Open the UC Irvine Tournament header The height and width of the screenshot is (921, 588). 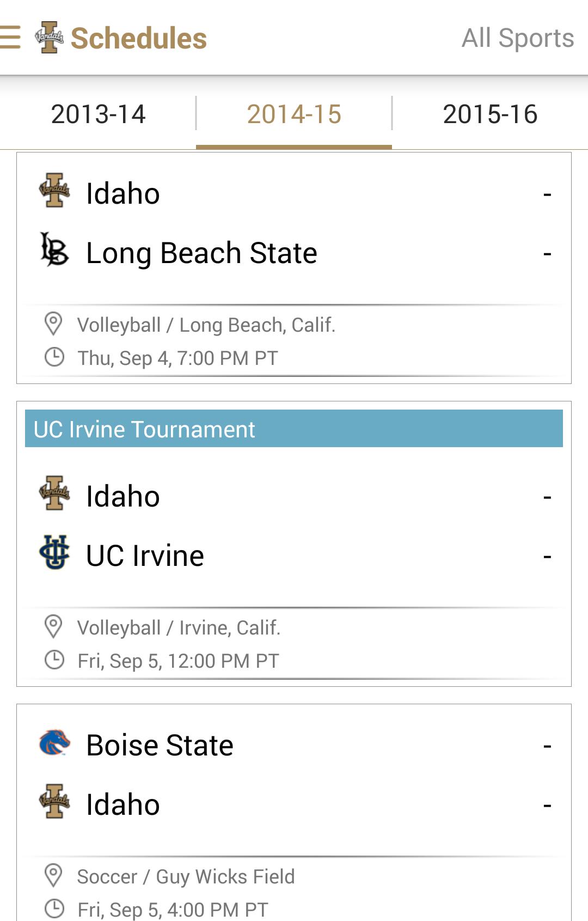tap(294, 429)
